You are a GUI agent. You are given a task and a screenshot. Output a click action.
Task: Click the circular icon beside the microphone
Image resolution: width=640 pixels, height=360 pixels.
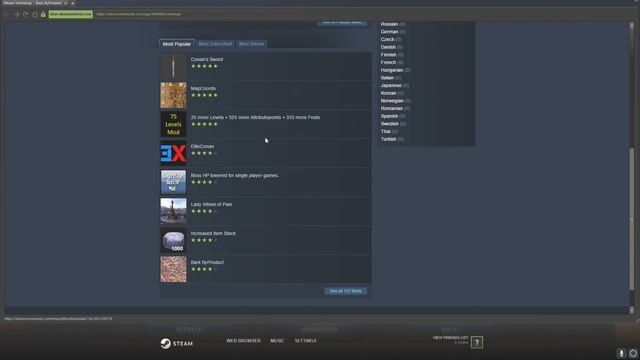point(633,353)
